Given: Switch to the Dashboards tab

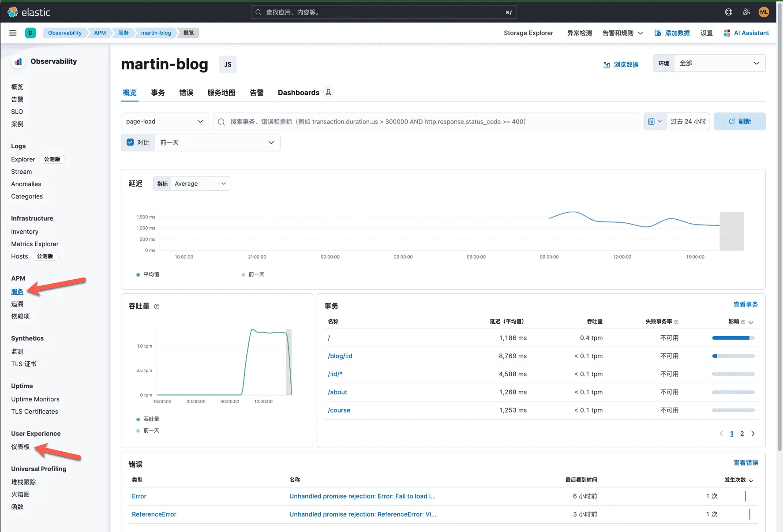Looking at the screenshot, I should pos(298,93).
